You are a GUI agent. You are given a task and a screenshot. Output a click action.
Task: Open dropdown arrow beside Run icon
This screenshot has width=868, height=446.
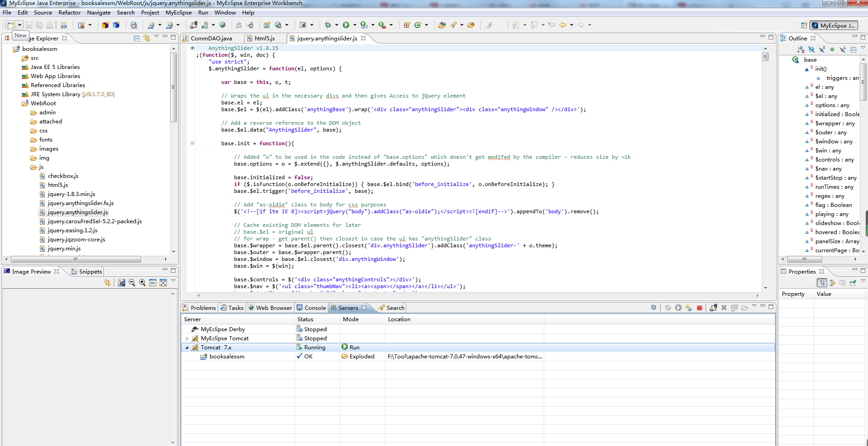[355, 25]
